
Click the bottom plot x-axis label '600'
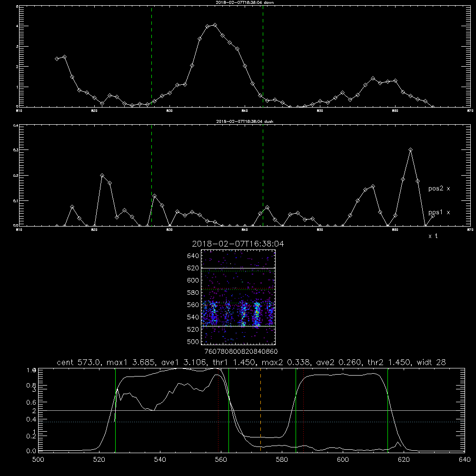pos(343,460)
